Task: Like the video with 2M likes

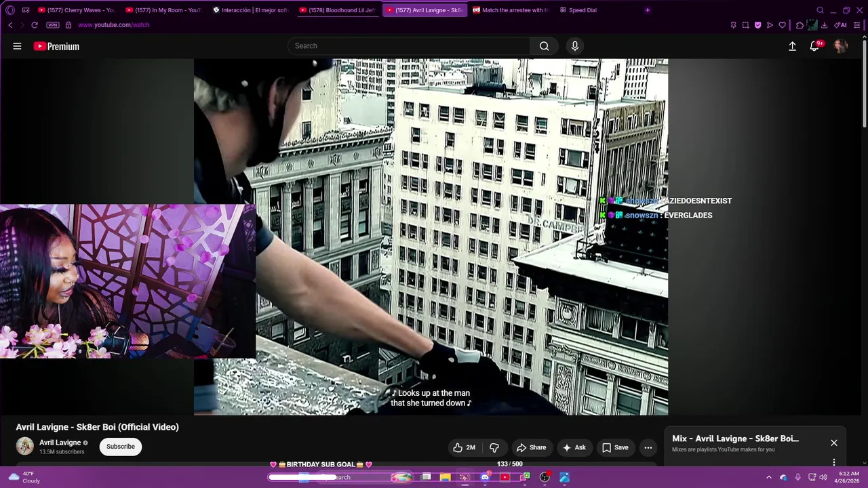Action: pyautogui.click(x=465, y=447)
